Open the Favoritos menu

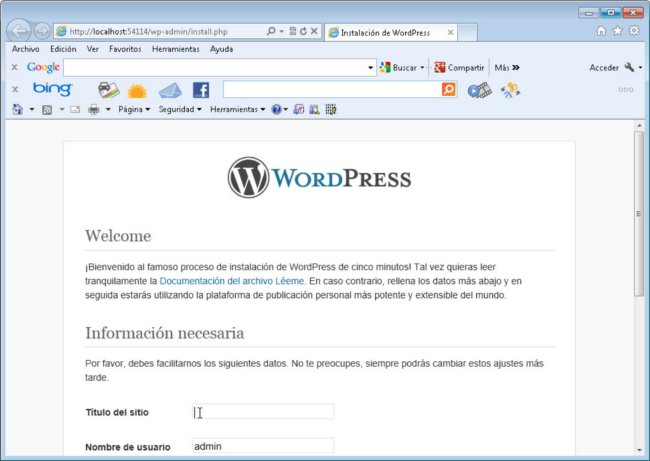coord(125,49)
